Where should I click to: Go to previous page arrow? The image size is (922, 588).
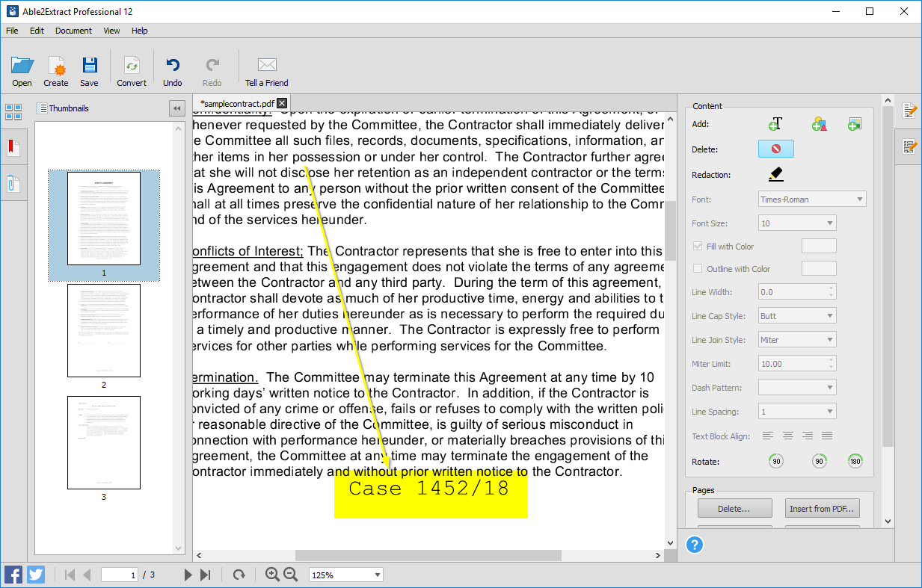[x=87, y=575]
